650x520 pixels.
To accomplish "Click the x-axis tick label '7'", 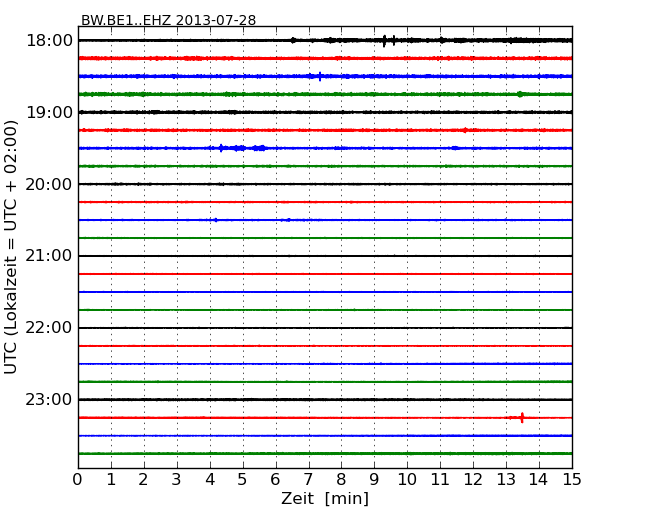I will [308, 480].
